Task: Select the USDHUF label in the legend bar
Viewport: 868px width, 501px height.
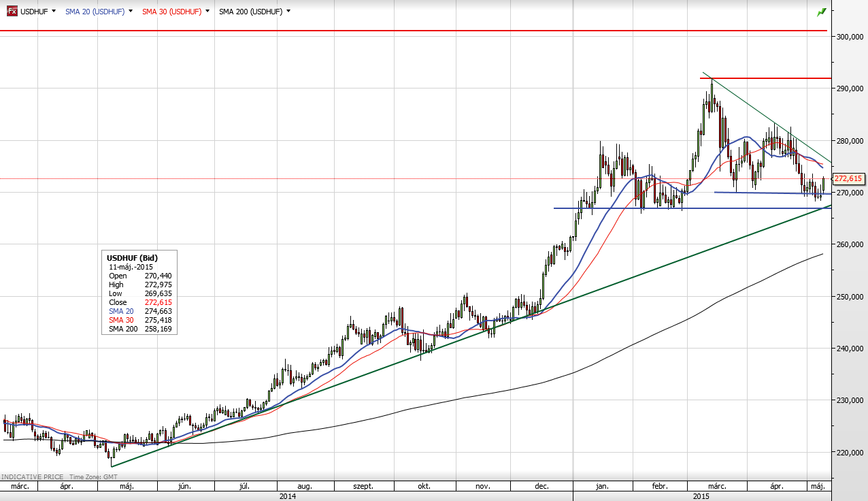Action: (34, 12)
